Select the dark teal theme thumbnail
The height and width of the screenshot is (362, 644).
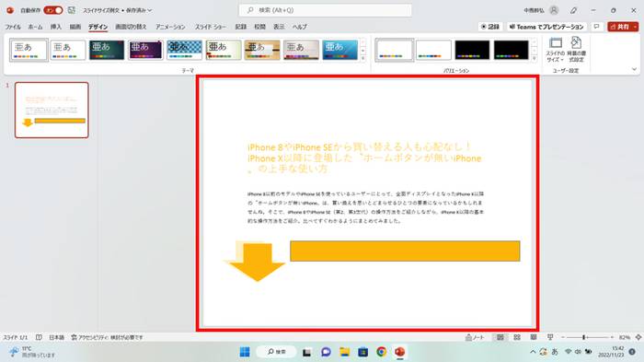[x=107, y=50]
